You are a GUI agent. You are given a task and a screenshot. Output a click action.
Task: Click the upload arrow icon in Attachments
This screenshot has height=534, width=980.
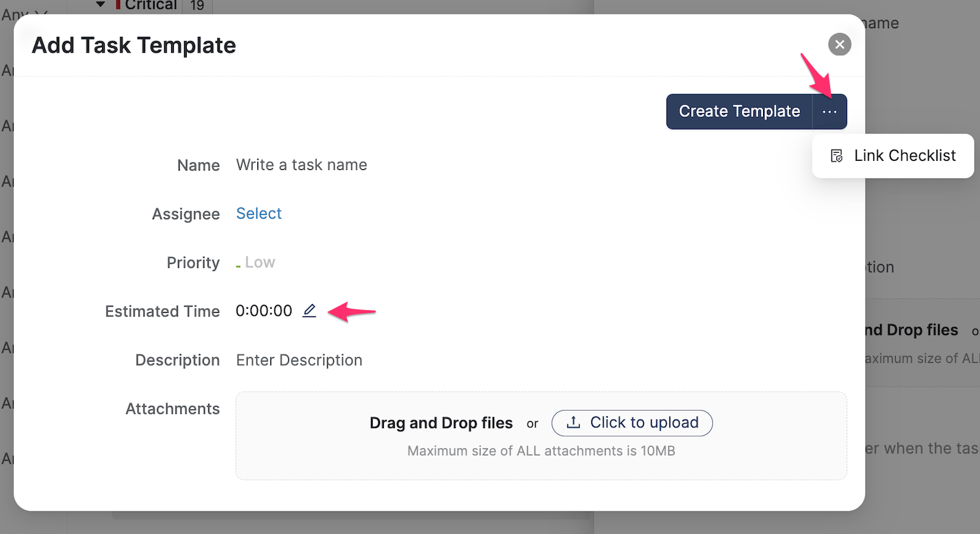point(575,423)
